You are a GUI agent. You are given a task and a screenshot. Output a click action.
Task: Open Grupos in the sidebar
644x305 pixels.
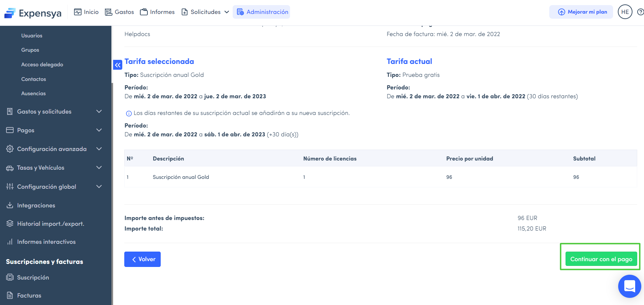[30, 50]
